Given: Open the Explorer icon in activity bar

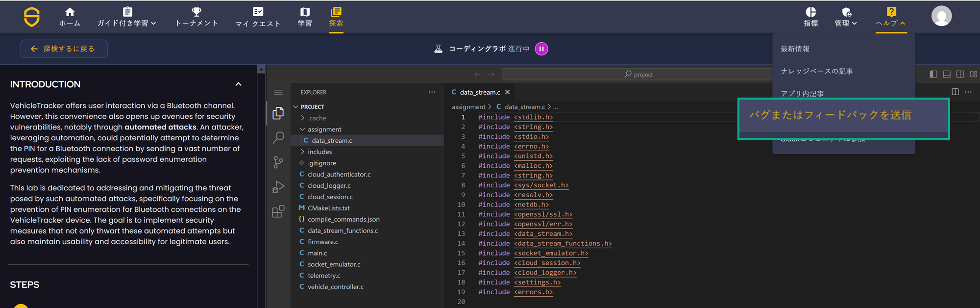Looking at the screenshot, I should click(x=278, y=113).
